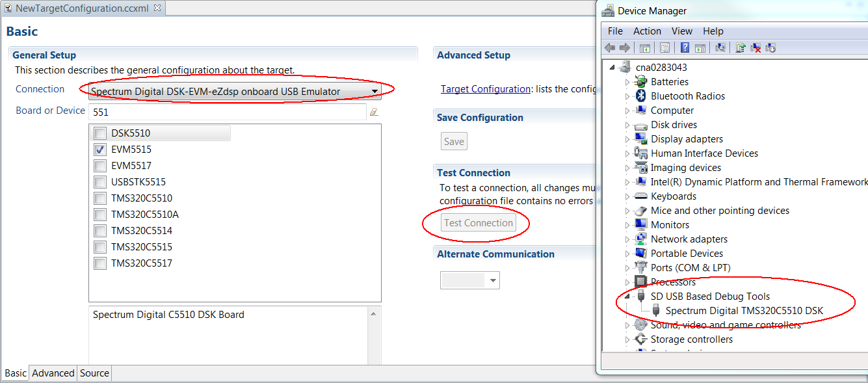Click the Network adapters icon
Screen dimensions: 868x383
(641, 239)
